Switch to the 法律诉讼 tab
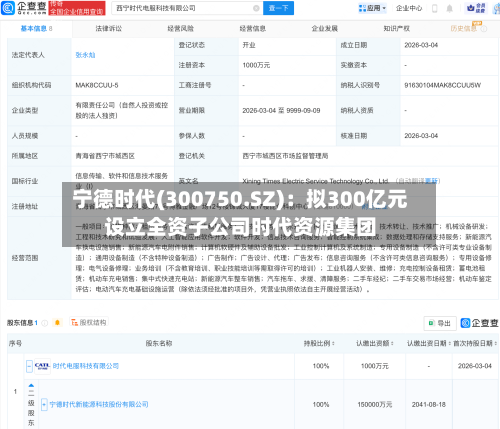Image resolution: width=500 pixels, height=429 pixels. coord(109,29)
